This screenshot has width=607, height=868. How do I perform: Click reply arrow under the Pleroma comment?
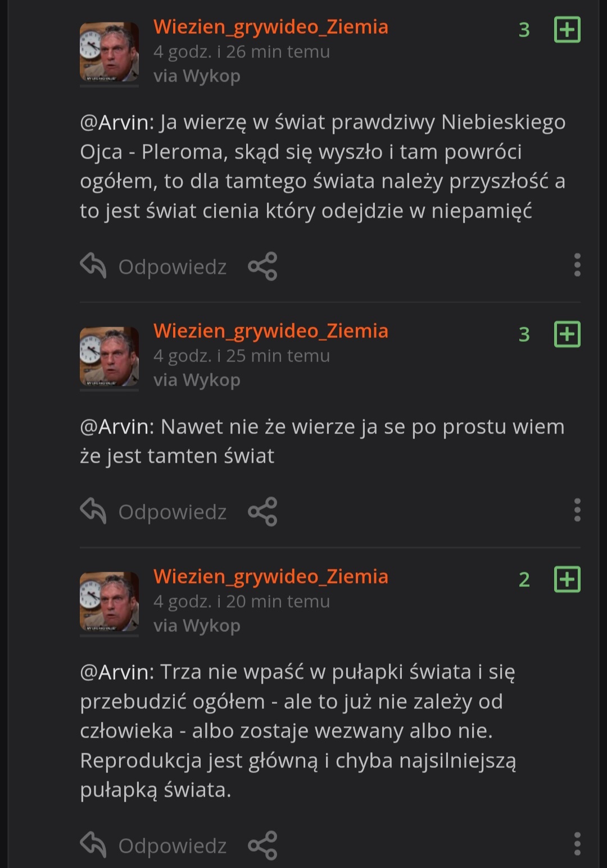click(93, 265)
